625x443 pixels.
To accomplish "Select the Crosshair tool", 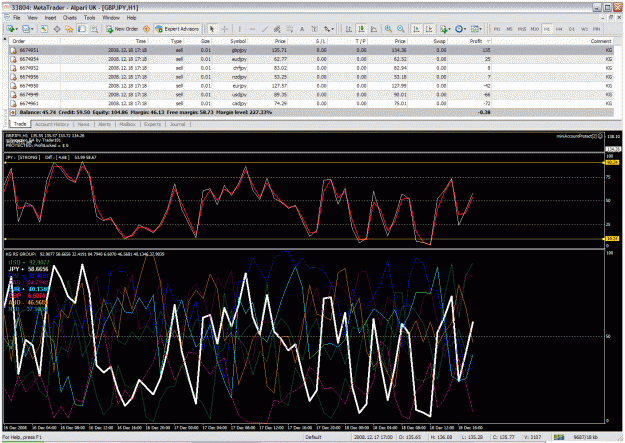I will pyautogui.click(x=225, y=29).
